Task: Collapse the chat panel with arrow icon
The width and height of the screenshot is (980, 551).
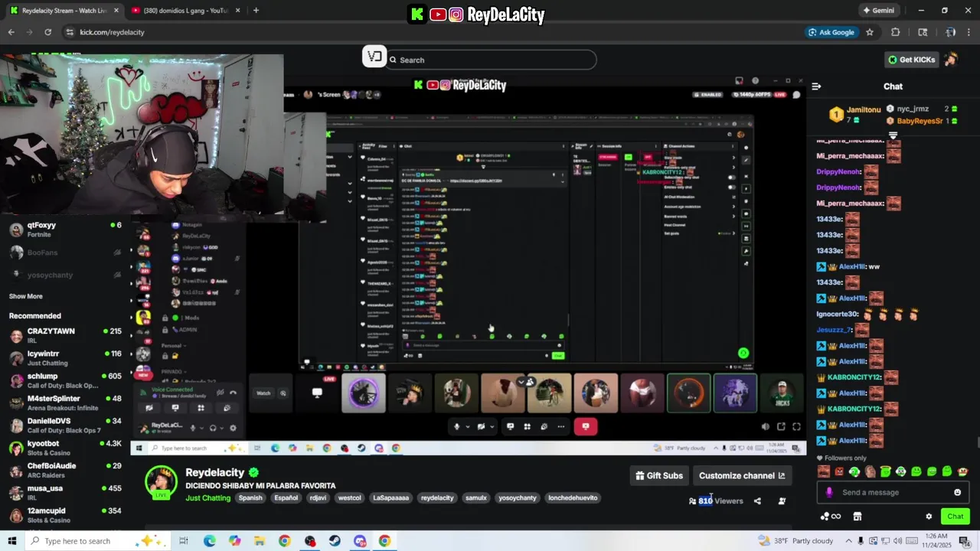Action: coord(816,86)
